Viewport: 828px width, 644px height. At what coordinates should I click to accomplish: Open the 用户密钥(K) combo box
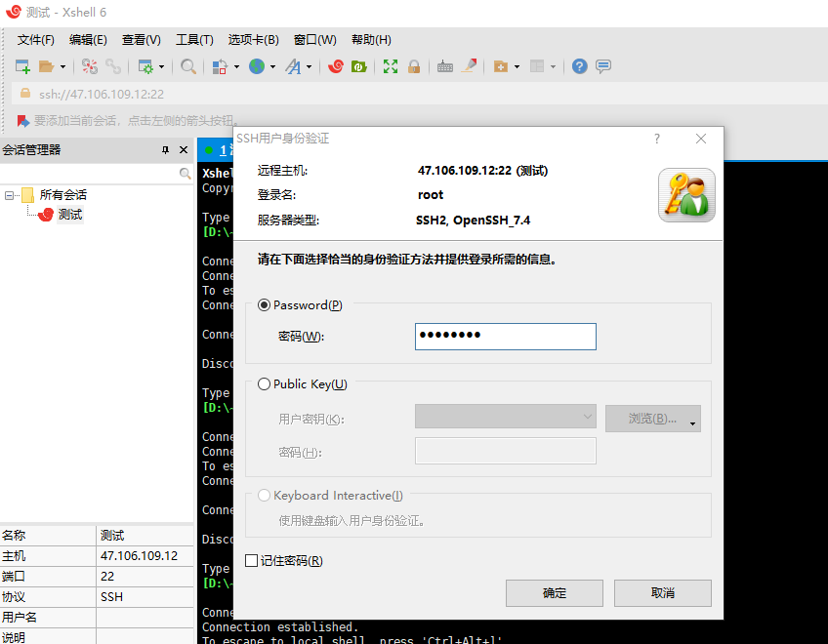click(x=506, y=417)
